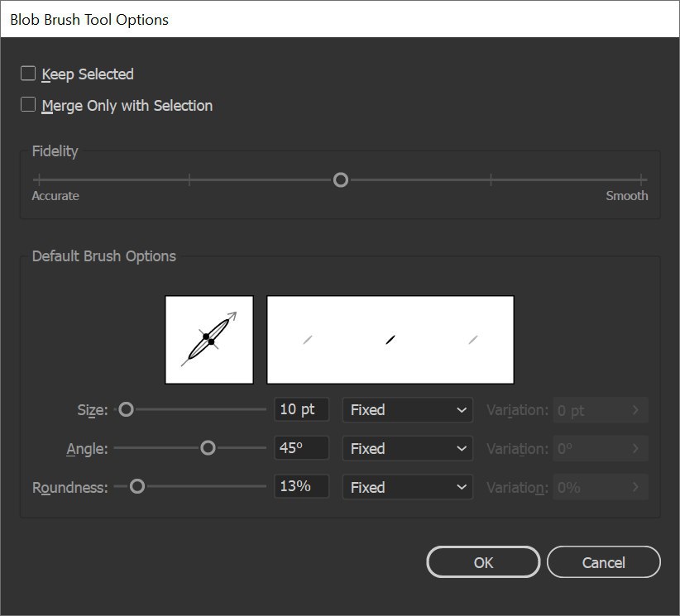Click the Roundness Variation arrow chevron
This screenshot has width=680, height=616.
tap(636, 487)
